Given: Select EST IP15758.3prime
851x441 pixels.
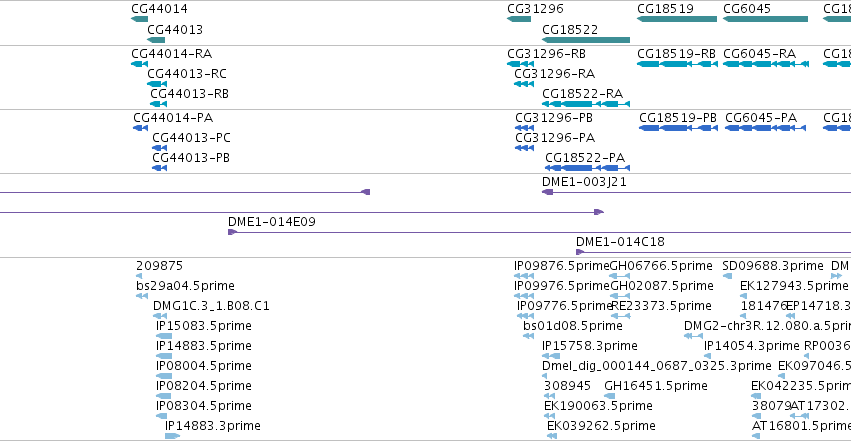Looking at the screenshot, I should (551, 356).
